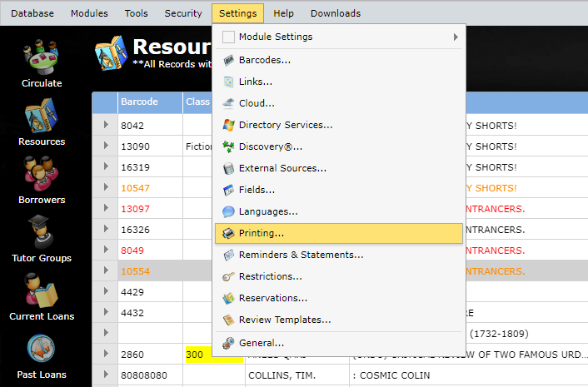Go to Borrowers in the sidebar

[41, 179]
